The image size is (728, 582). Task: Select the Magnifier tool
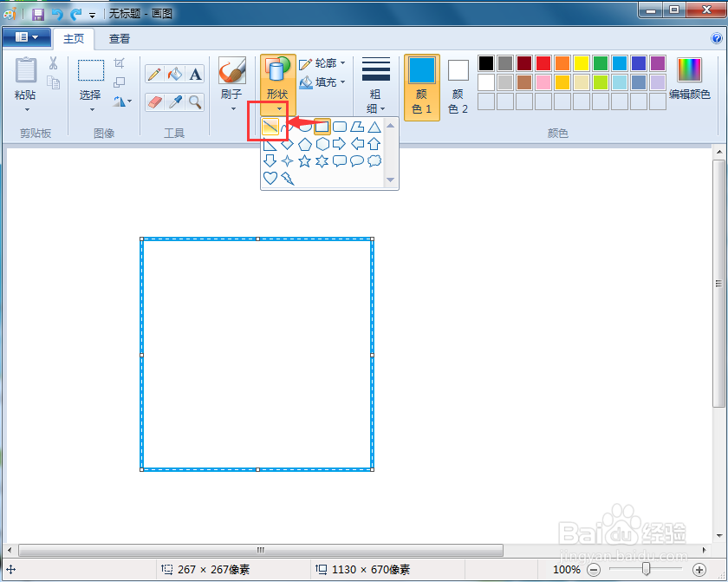point(196,102)
